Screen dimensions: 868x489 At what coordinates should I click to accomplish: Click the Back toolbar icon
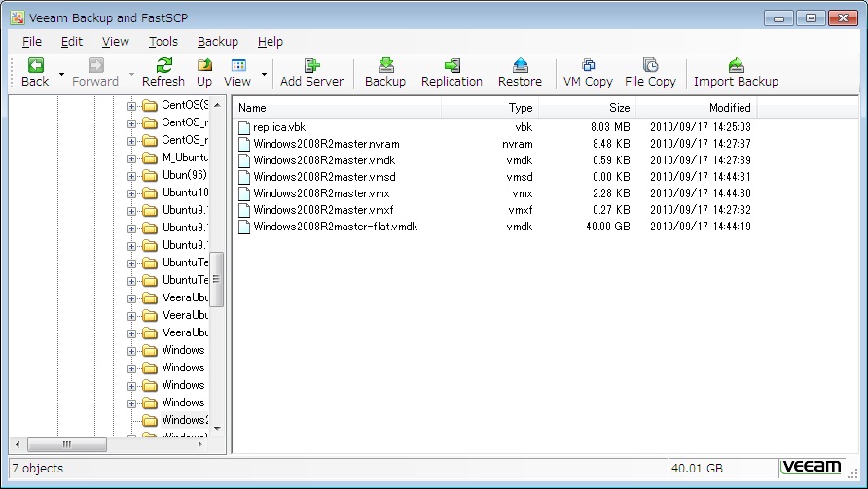(35, 65)
